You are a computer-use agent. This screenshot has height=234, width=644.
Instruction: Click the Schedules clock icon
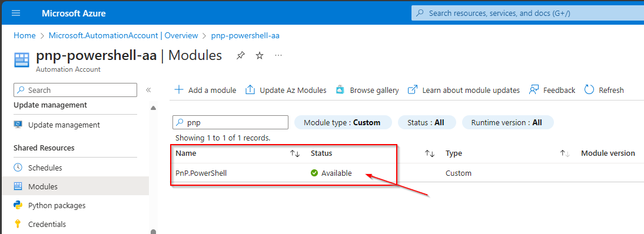point(18,168)
